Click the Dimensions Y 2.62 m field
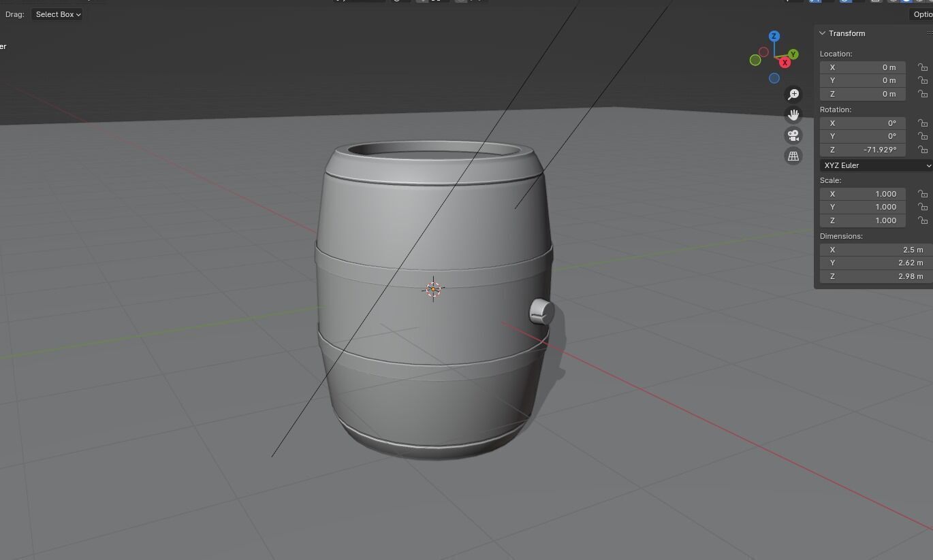The width and height of the screenshot is (933, 560). (876, 263)
